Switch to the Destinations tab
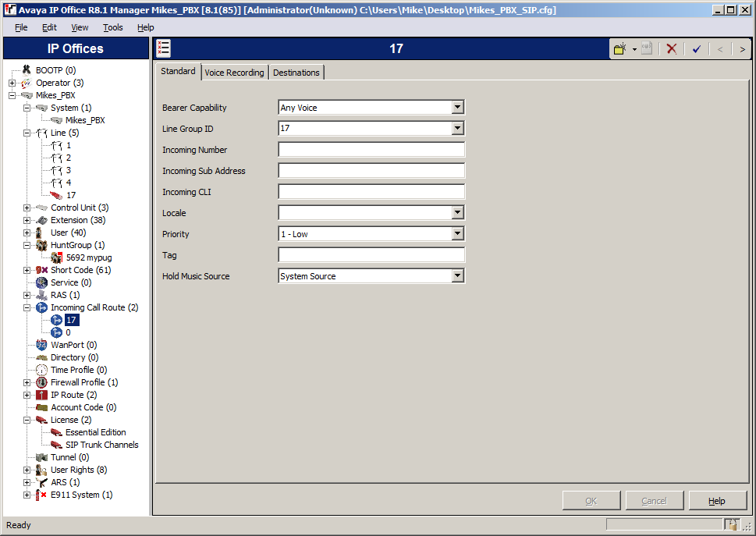Image resolution: width=756 pixels, height=536 pixels. pyautogui.click(x=296, y=73)
